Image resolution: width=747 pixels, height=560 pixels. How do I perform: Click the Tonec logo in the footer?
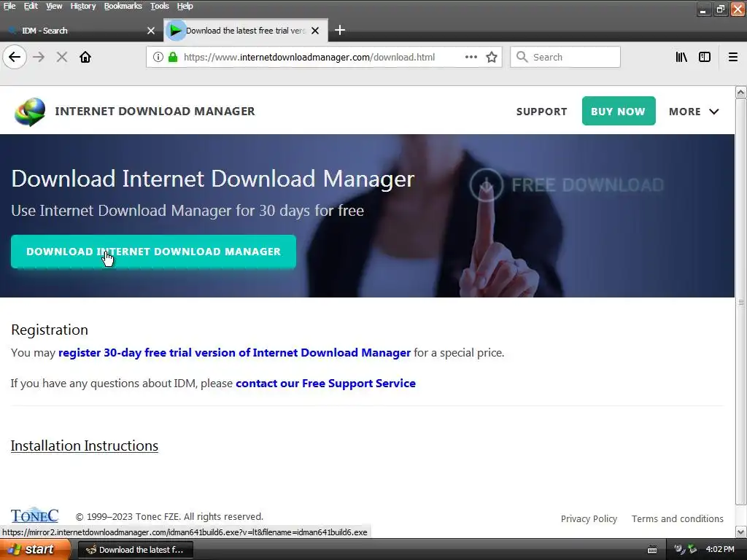point(34,516)
